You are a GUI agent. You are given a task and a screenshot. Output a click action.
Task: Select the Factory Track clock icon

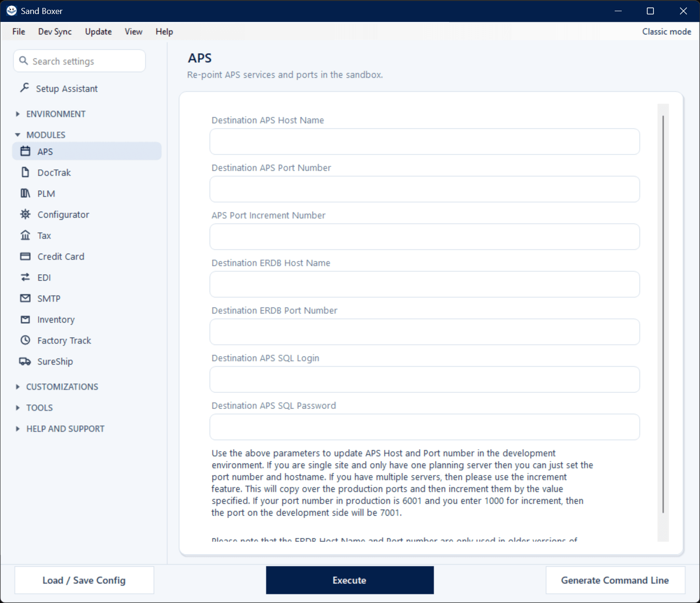click(26, 340)
